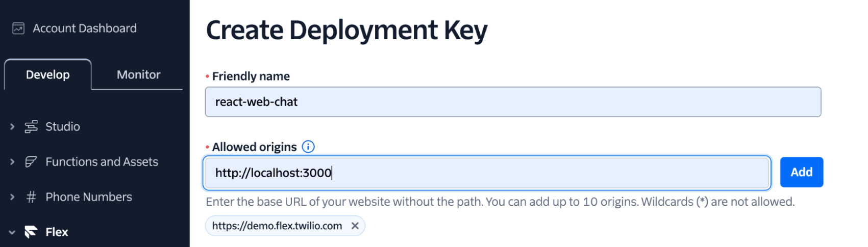Select the Phone Numbers menu label
The height and width of the screenshot is (247, 868).
pyautogui.click(x=89, y=197)
